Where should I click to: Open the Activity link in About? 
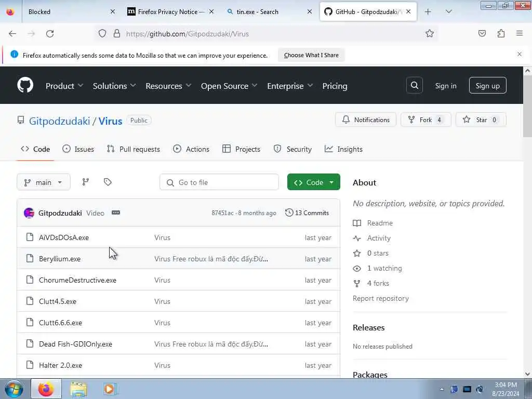379,238
